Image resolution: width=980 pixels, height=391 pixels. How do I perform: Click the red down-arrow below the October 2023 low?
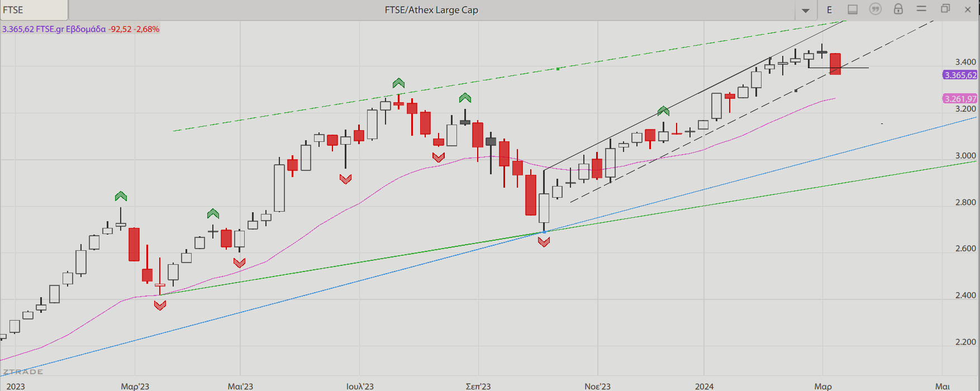coord(544,242)
